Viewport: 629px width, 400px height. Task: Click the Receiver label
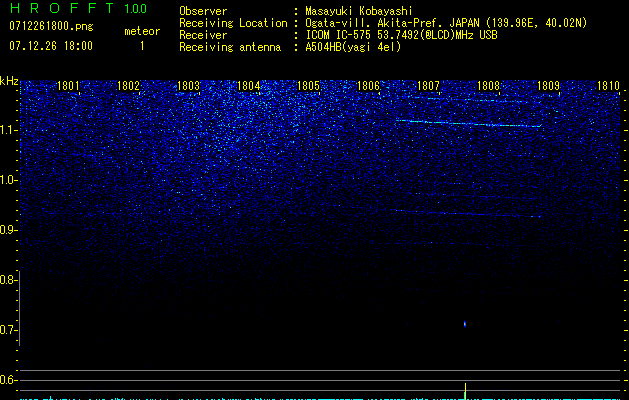pyautogui.click(x=203, y=35)
